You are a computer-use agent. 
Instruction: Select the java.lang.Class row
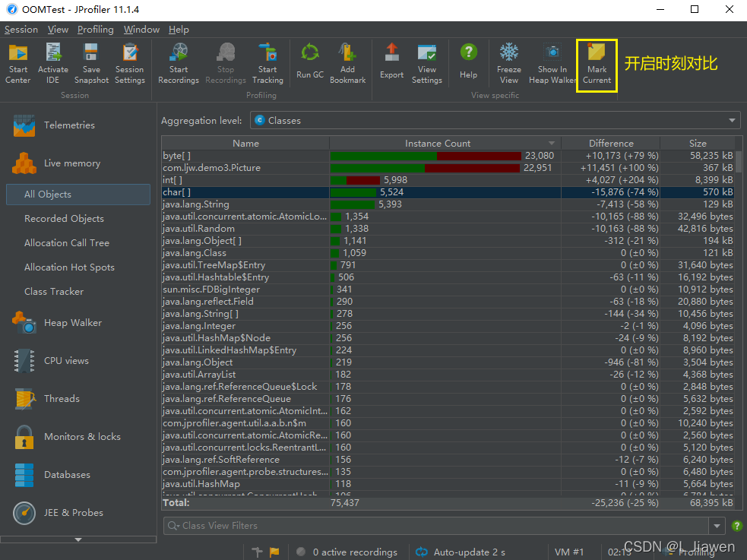click(448, 253)
